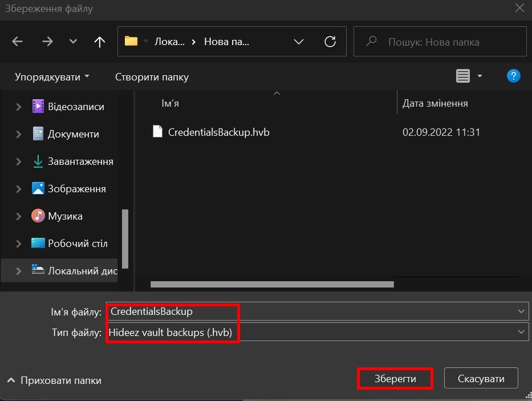This screenshot has width=532, height=401.
Task: Click the Back navigation arrow
Action: coord(18,42)
